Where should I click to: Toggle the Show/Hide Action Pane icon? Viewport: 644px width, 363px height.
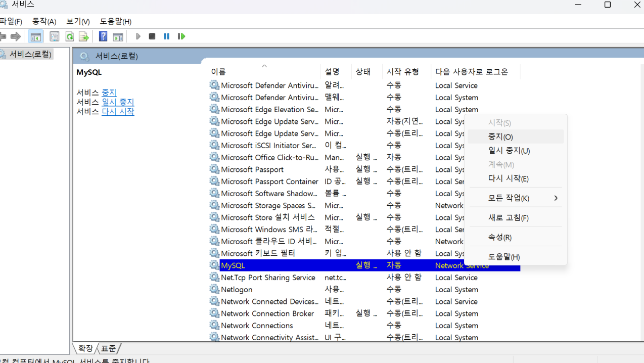point(118,36)
